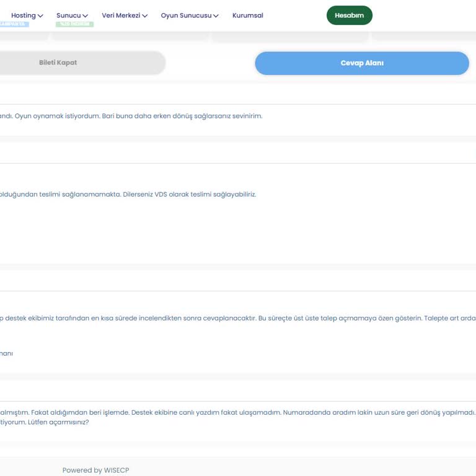Open the Sunucu menu

(68, 15)
